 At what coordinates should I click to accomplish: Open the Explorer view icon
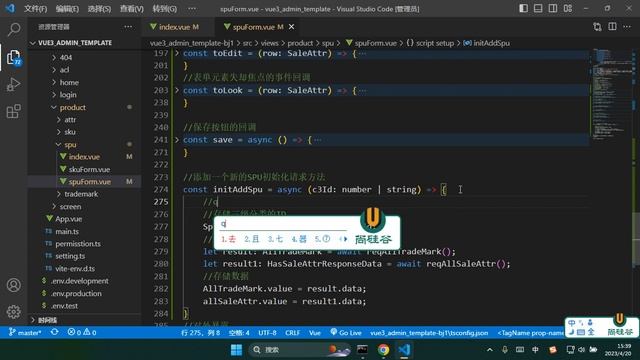point(14,57)
